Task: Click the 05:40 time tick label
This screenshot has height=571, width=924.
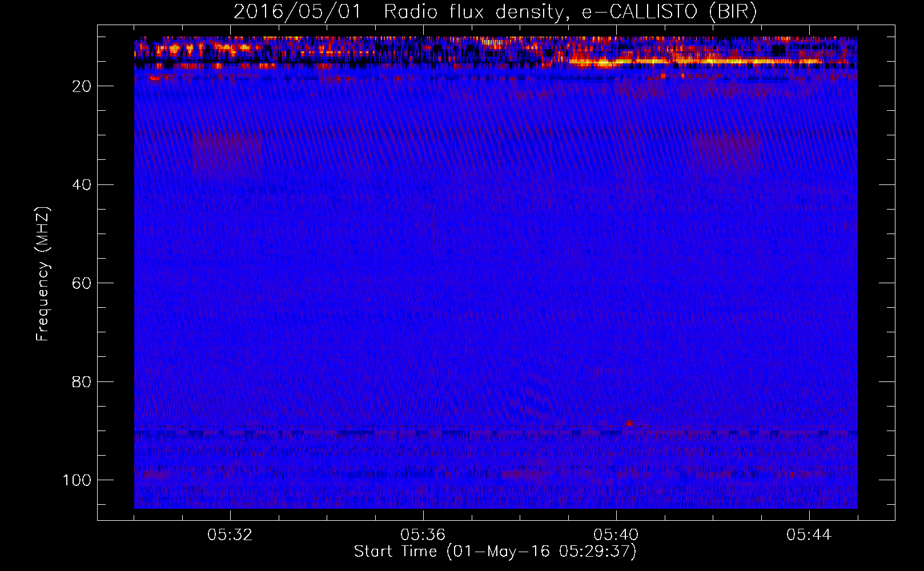Action: (616, 535)
